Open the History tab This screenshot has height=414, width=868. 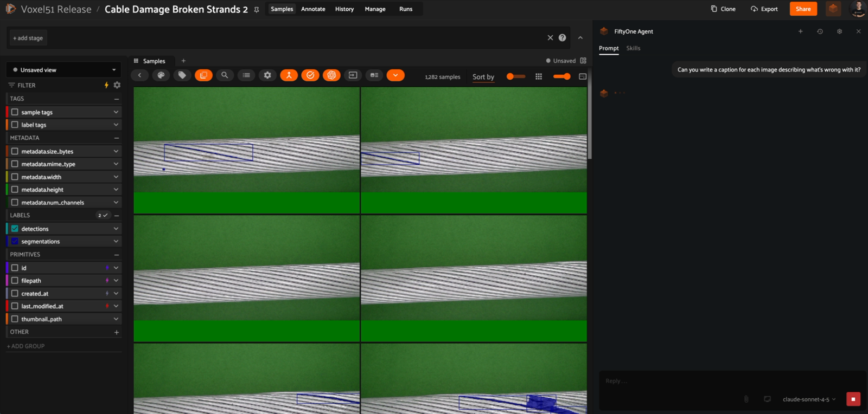click(344, 9)
